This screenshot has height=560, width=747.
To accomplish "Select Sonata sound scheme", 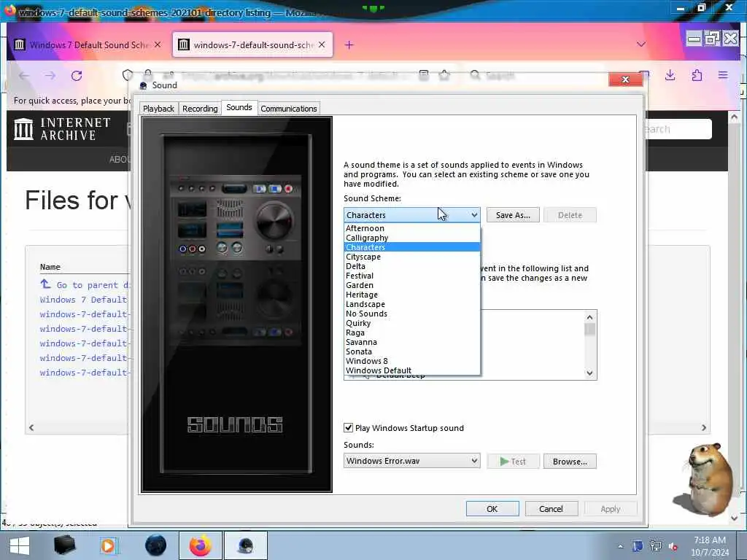I will click(x=411, y=351).
